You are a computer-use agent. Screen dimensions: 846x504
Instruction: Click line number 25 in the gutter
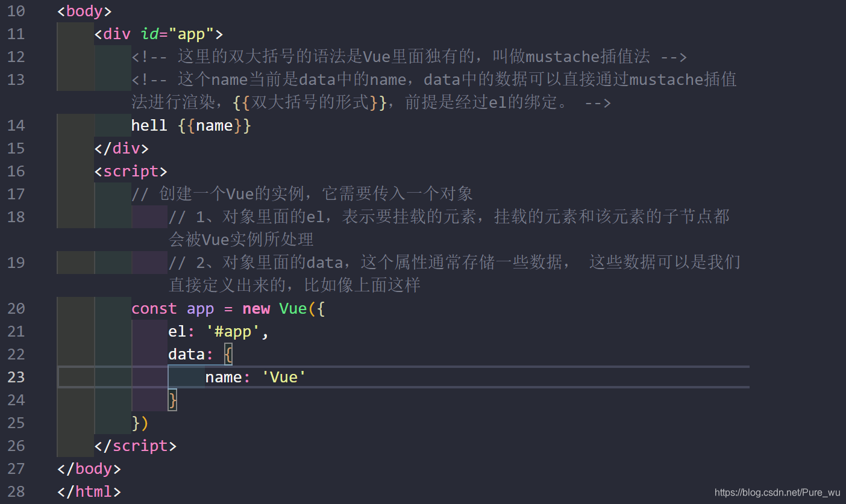point(16,423)
